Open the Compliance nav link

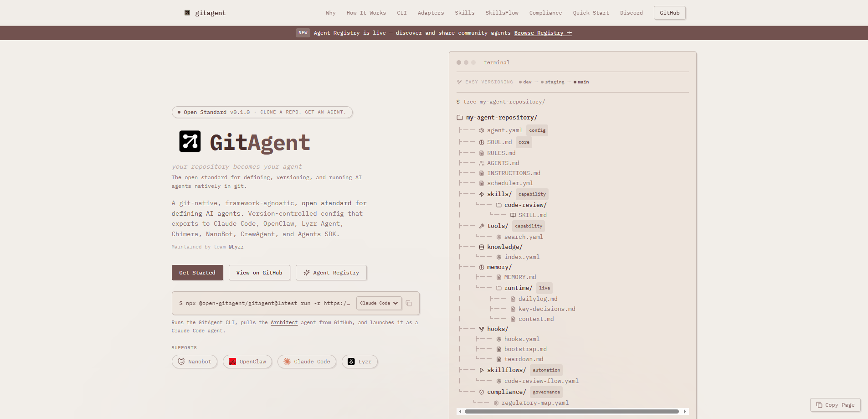coord(545,13)
